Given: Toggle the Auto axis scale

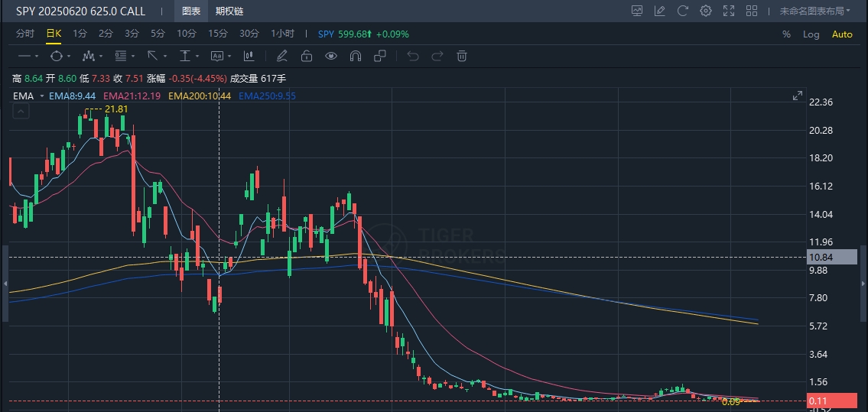Looking at the screenshot, I should (x=842, y=34).
